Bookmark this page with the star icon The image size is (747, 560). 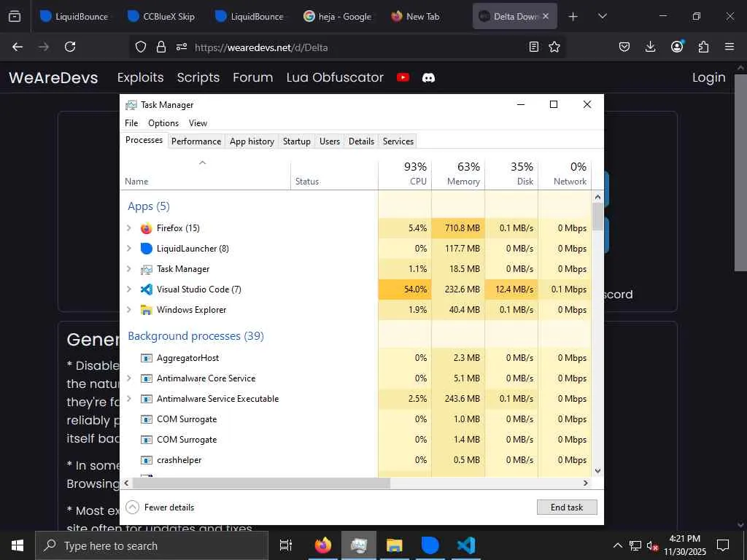click(x=554, y=47)
